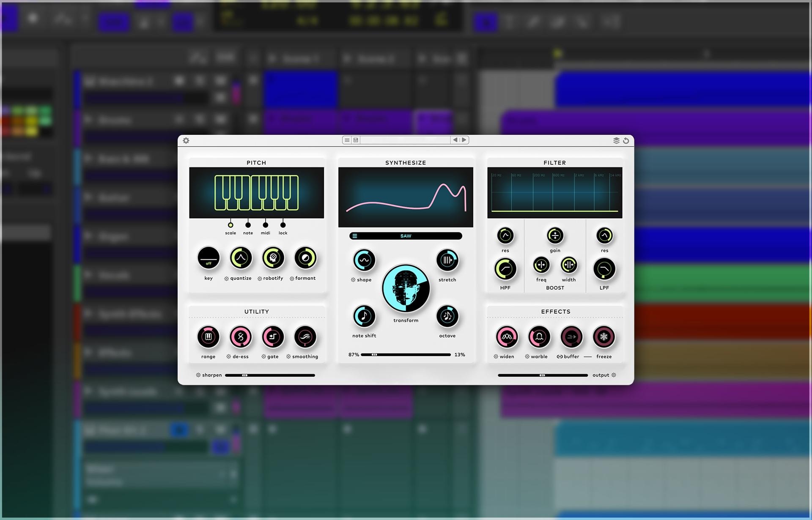The height and width of the screenshot is (520, 812).
Task: Open the SAW waveform dropdown
Action: [x=406, y=236]
